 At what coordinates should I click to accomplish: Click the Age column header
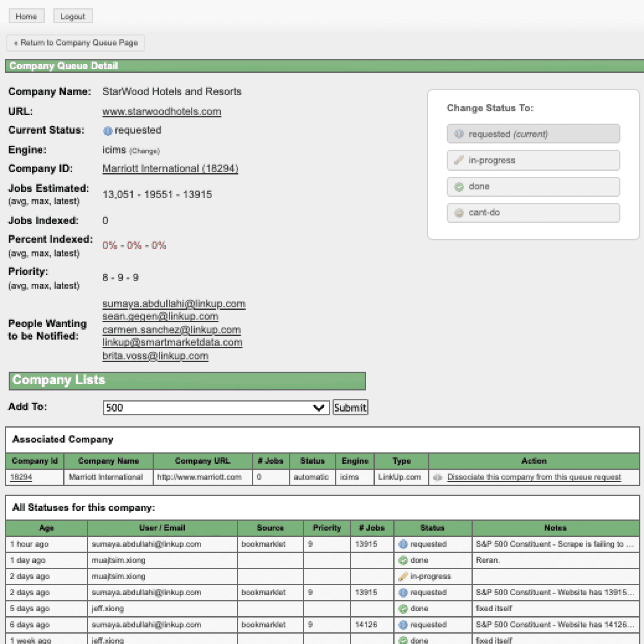coord(46,528)
